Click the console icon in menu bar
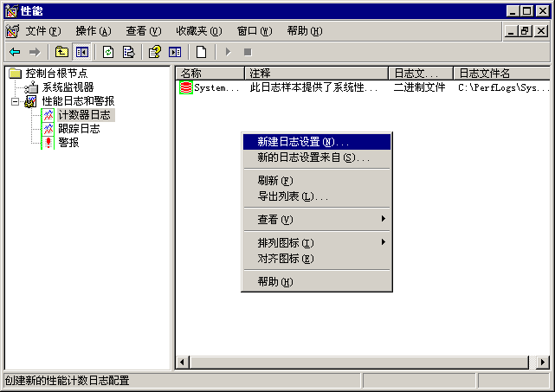555x392 pixels. [x=12, y=31]
